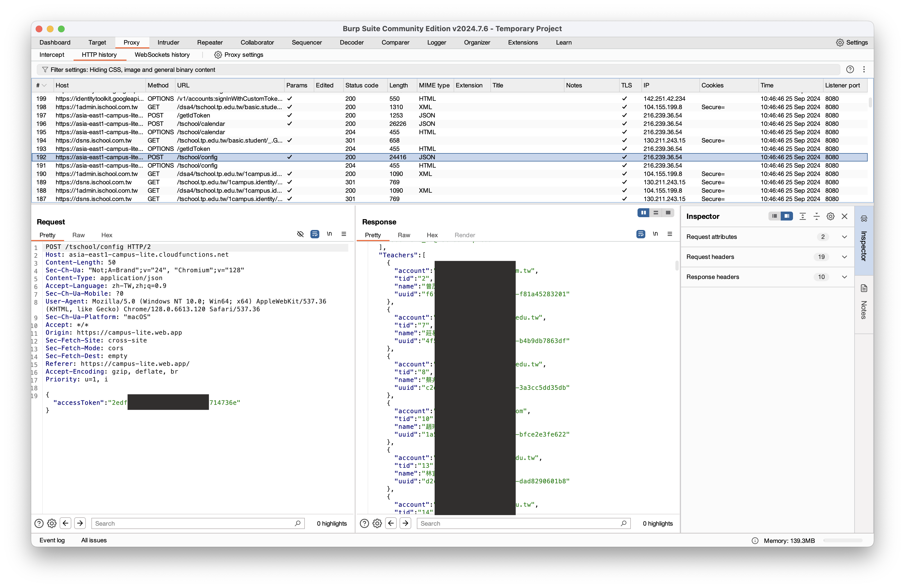Image resolution: width=905 pixels, height=588 pixels.
Task: Toggle non-printable \n characters in Request
Action: pos(329,234)
